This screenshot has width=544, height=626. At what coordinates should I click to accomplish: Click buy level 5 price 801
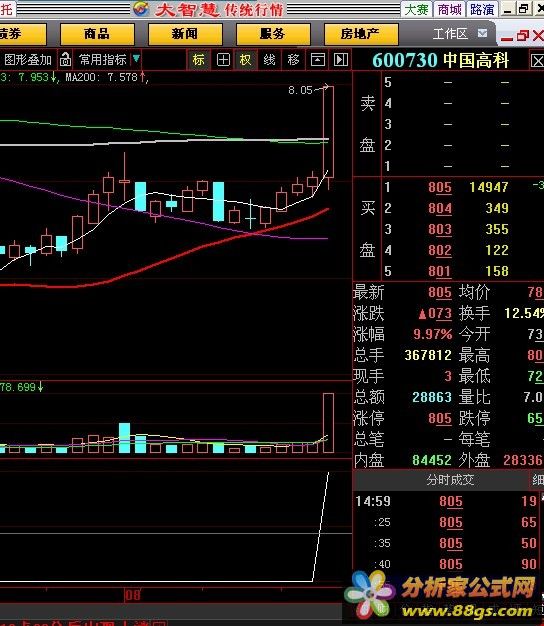tap(440, 271)
